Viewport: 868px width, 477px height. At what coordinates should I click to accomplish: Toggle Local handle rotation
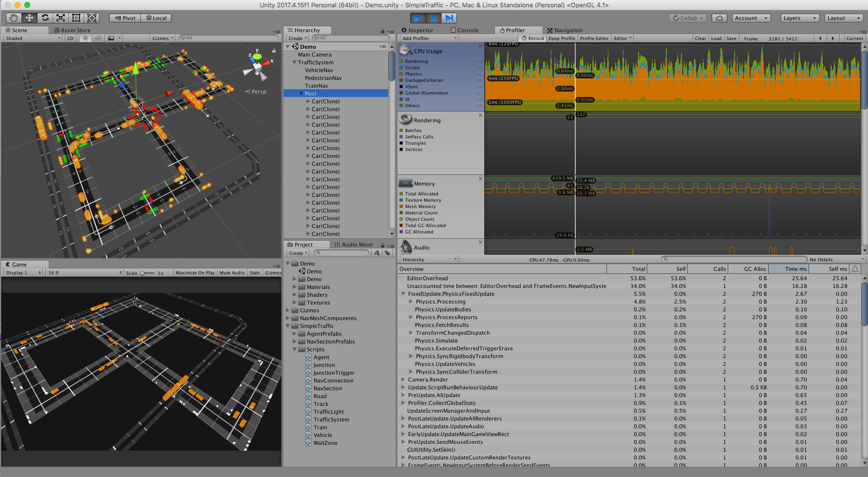click(x=156, y=18)
